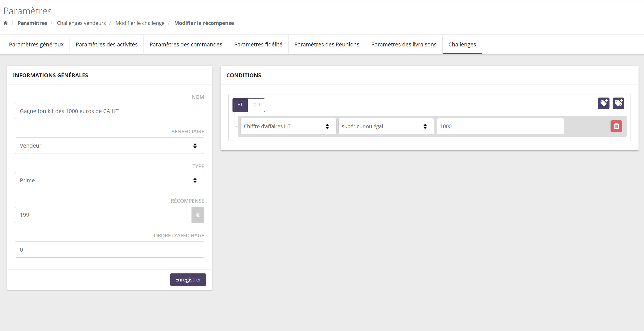Add a condition rule with single tag icon
Image resolution: width=644 pixels, height=331 pixels.
[604, 104]
